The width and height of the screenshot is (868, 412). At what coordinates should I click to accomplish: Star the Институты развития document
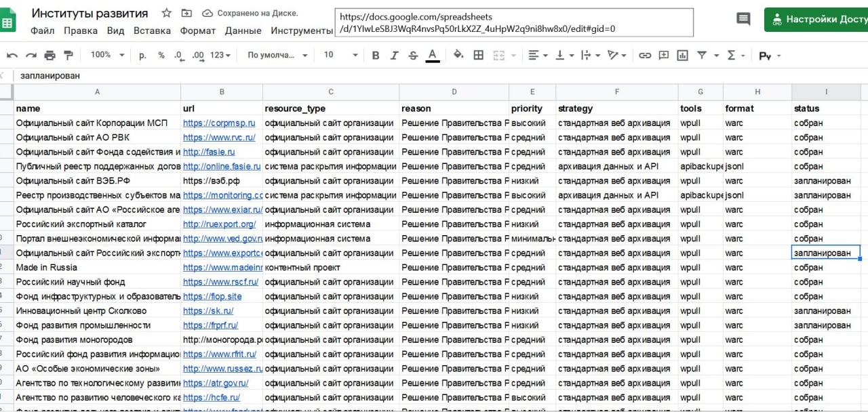(167, 13)
